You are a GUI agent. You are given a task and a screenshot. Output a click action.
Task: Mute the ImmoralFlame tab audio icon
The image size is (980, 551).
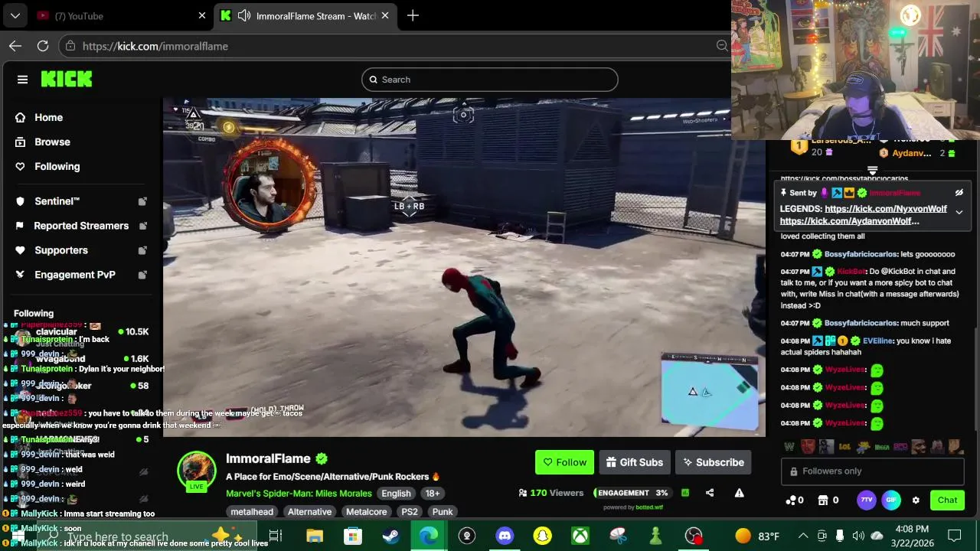pyautogui.click(x=244, y=15)
